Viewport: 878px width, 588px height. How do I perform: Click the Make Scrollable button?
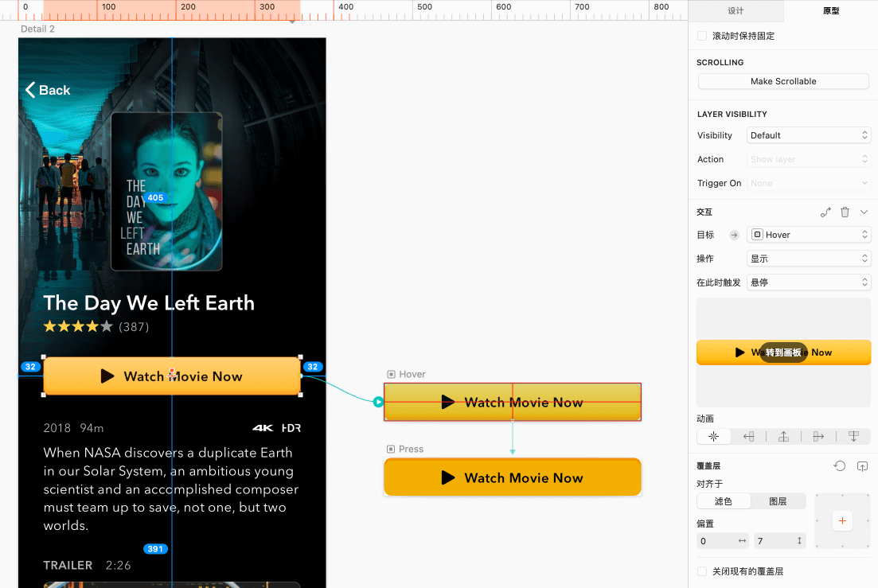[x=783, y=81]
